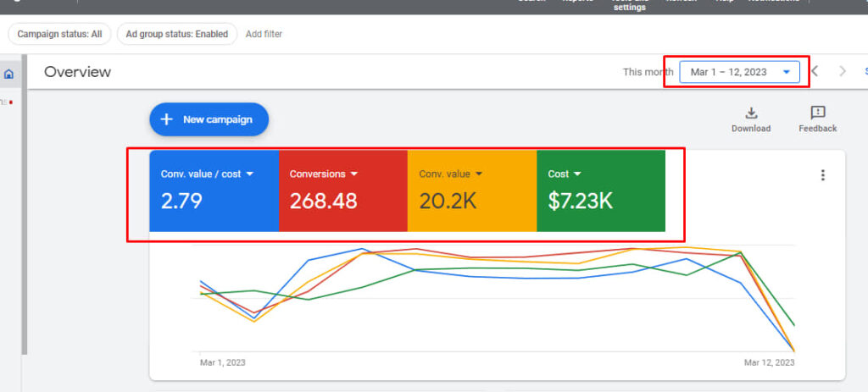Screen dimensions: 868x392
Task: Go to previous date range arrow
Action: point(815,72)
